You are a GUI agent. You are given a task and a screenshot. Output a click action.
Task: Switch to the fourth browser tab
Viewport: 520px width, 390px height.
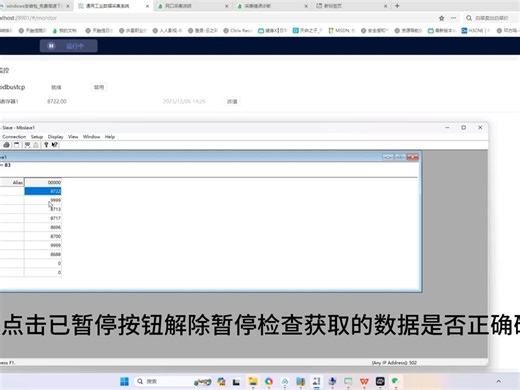coord(271,6)
